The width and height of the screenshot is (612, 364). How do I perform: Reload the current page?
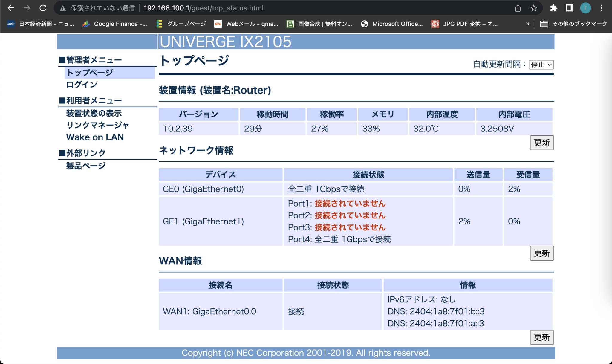click(43, 8)
